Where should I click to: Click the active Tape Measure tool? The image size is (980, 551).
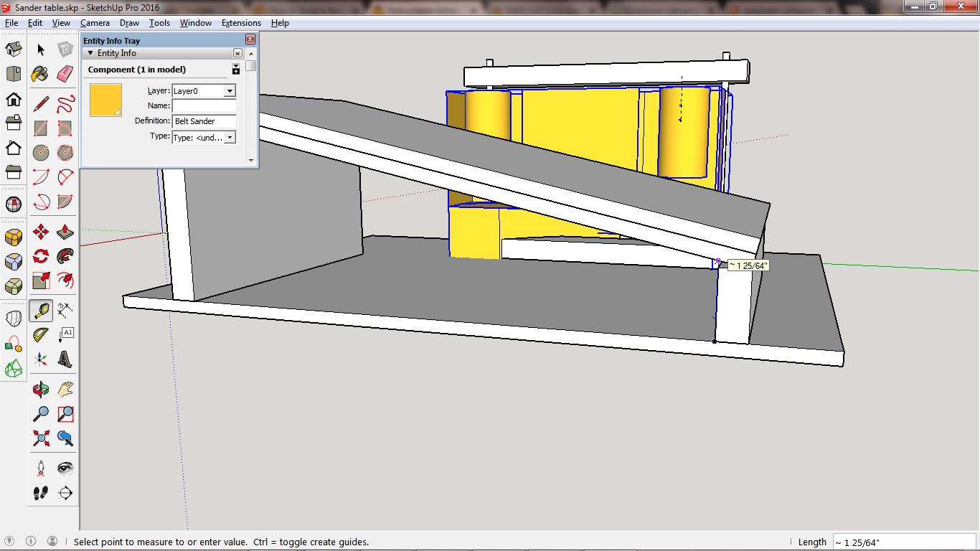(41, 311)
